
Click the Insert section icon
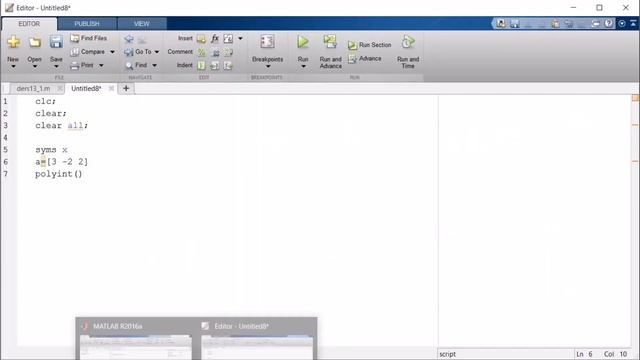point(201,39)
